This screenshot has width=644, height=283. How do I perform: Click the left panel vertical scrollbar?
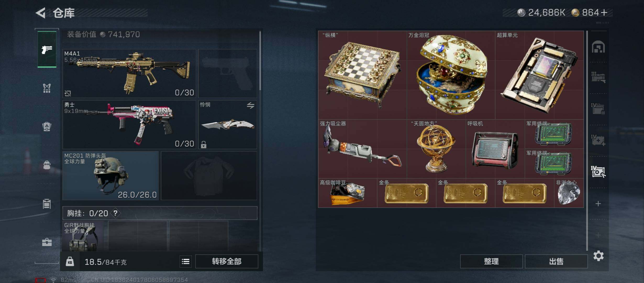coord(260,61)
